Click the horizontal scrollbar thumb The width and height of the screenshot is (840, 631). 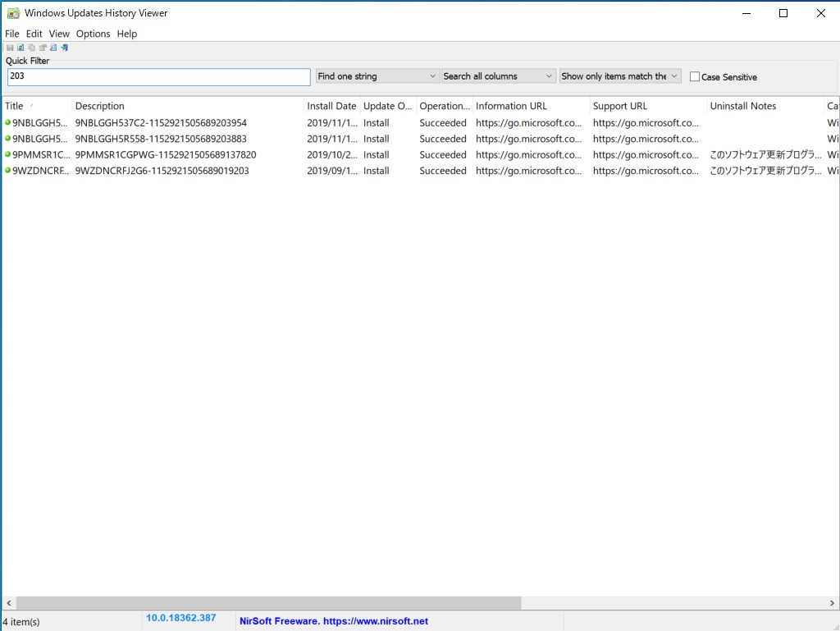[x=268, y=602]
